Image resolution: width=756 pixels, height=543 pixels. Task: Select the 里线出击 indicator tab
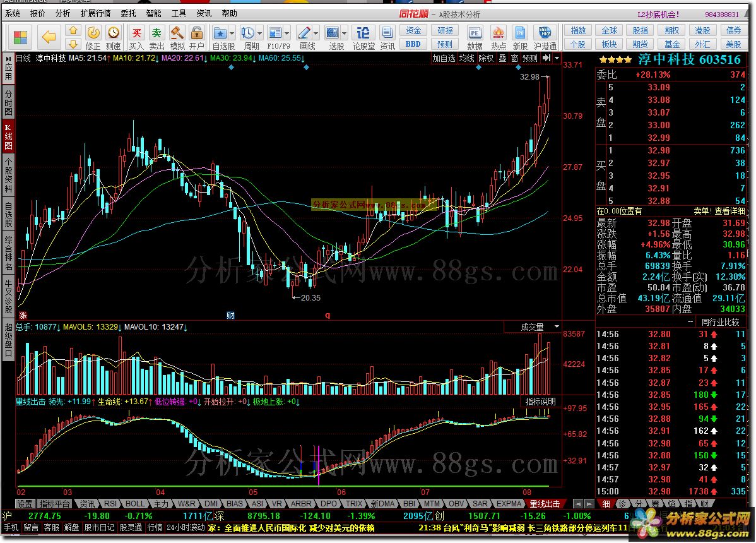pyautogui.click(x=545, y=504)
